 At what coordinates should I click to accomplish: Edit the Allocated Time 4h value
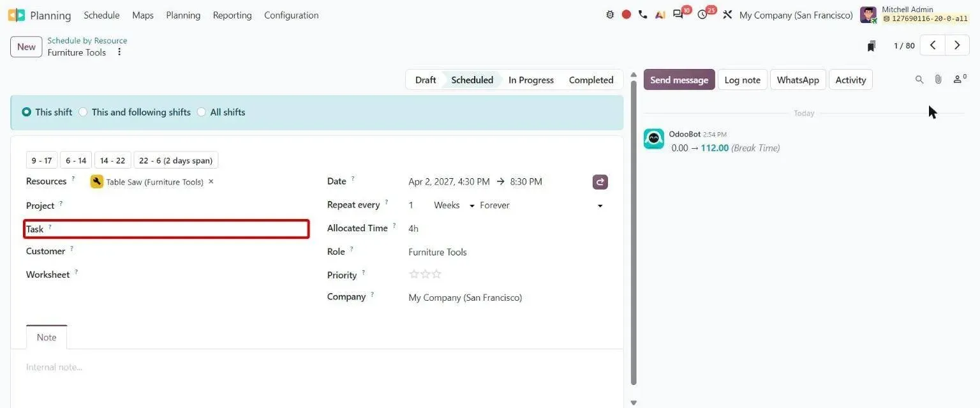point(413,229)
